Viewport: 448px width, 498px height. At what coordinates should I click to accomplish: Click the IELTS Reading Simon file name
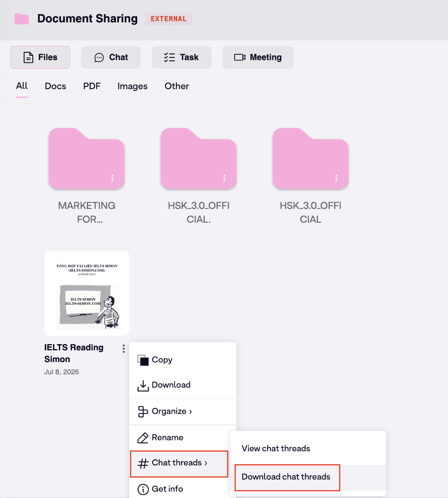pos(74,353)
